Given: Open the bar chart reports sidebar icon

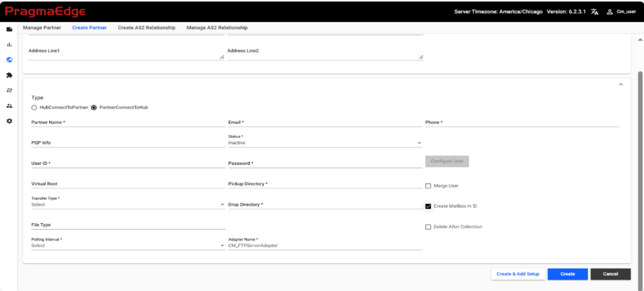Looking at the screenshot, I should click(x=9, y=45).
